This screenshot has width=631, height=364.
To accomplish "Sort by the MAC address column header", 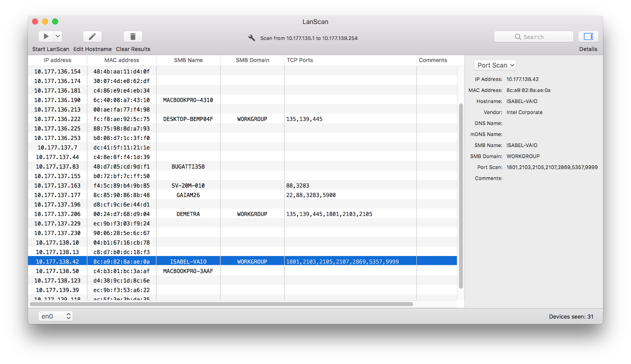I will [x=122, y=60].
